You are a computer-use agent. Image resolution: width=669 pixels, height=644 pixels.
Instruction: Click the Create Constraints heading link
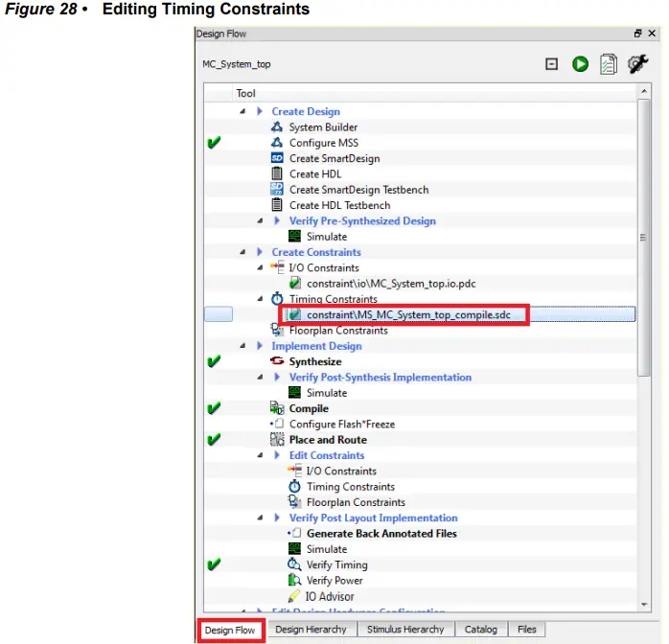coord(316,252)
